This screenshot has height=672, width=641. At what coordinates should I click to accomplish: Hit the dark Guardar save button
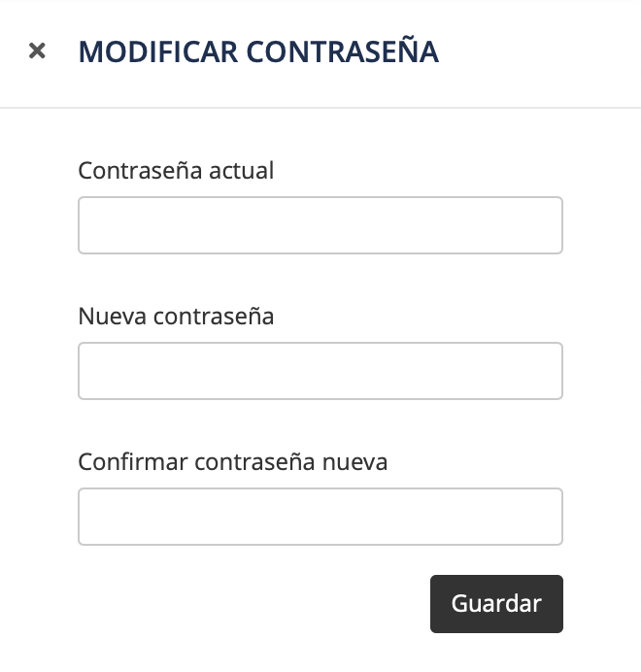click(496, 604)
